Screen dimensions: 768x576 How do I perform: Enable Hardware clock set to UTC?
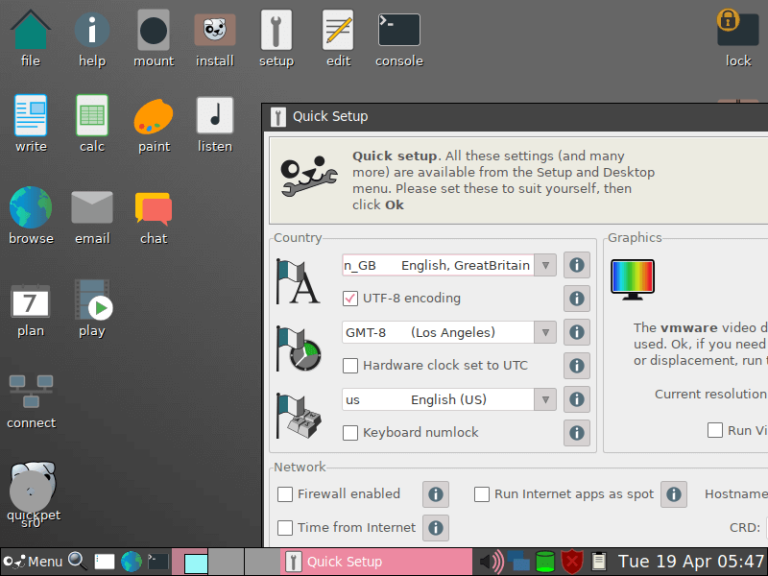click(350, 366)
